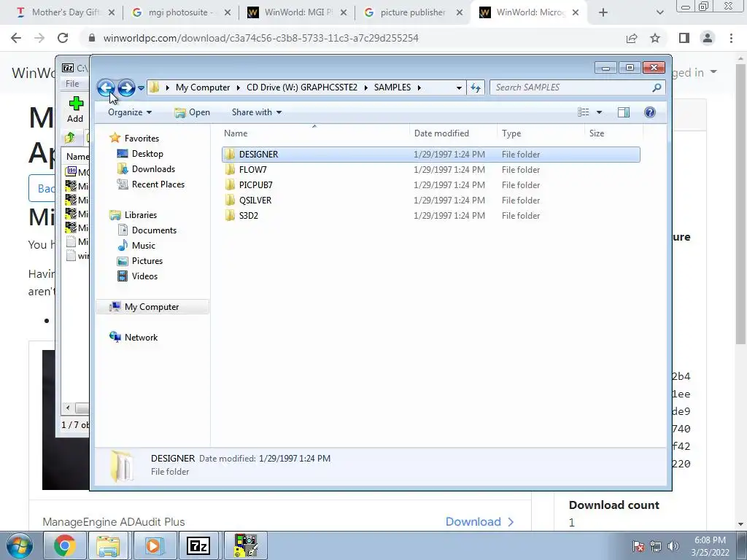Click the taskbar clock showing 6:08 PM
This screenshot has width=747, height=560.
coord(710,546)
